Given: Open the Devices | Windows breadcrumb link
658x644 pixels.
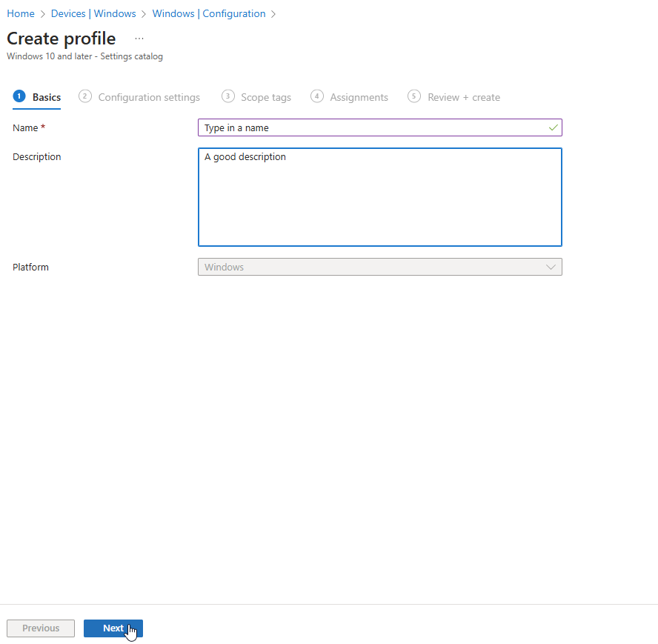Looking at the screenshot, I should pos(93,13).
